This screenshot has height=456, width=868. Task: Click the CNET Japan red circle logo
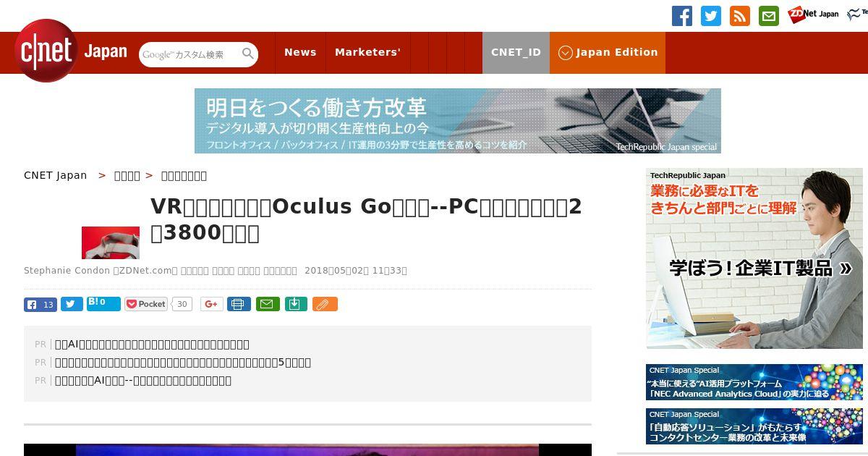(x=46, y=51)
